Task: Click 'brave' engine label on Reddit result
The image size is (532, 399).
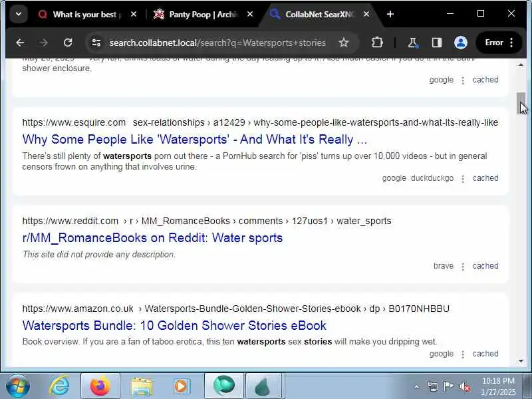Action: point(443,265)
